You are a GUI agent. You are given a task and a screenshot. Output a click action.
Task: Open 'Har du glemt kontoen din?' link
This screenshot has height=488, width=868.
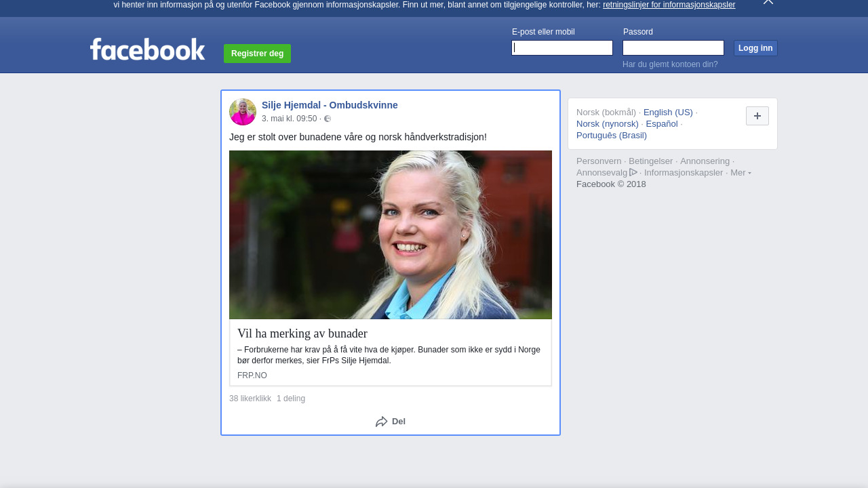670,64
